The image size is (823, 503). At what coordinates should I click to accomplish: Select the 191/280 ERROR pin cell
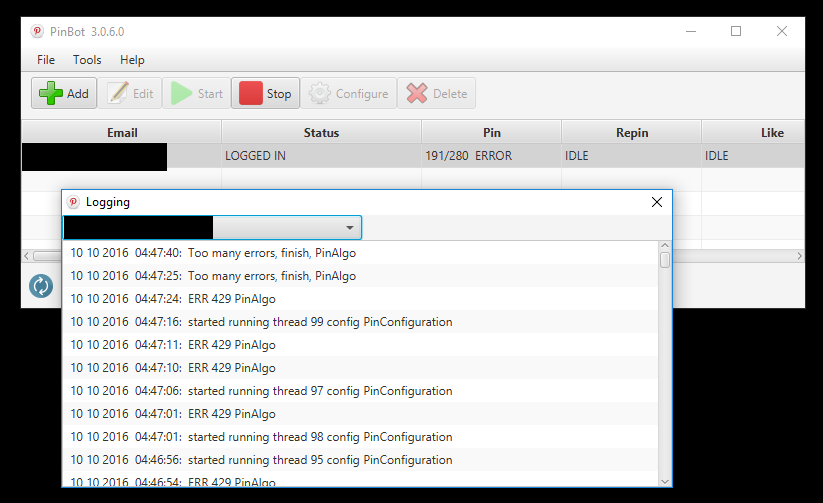(x=491, y=156)
